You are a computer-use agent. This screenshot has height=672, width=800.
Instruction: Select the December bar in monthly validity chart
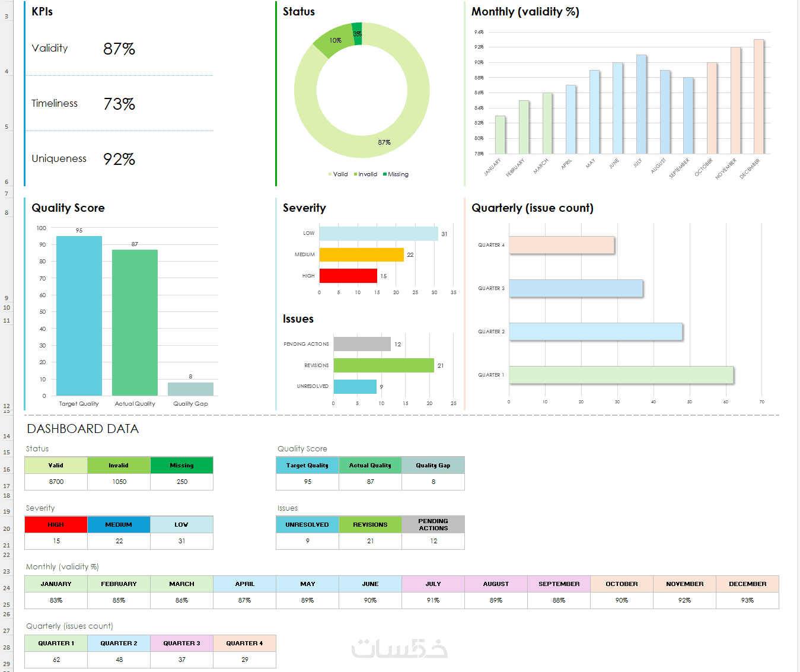point(758,97)
